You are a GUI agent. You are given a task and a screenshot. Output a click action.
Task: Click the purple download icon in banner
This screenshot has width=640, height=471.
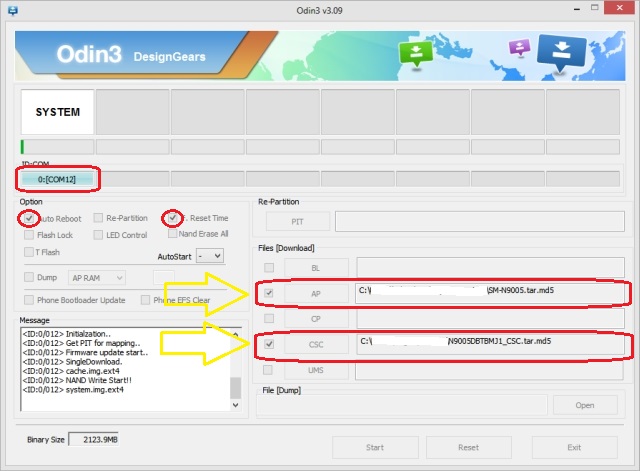(518, 48)
